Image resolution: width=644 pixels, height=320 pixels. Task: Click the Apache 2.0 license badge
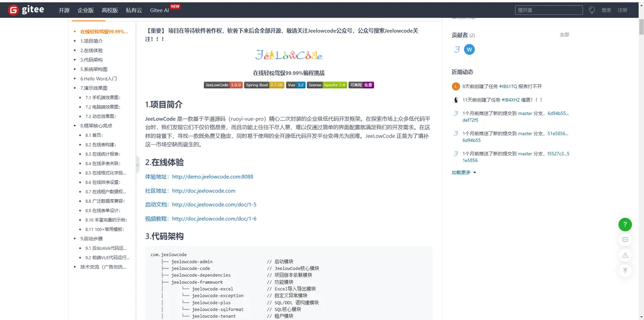(x=327, y=85)
